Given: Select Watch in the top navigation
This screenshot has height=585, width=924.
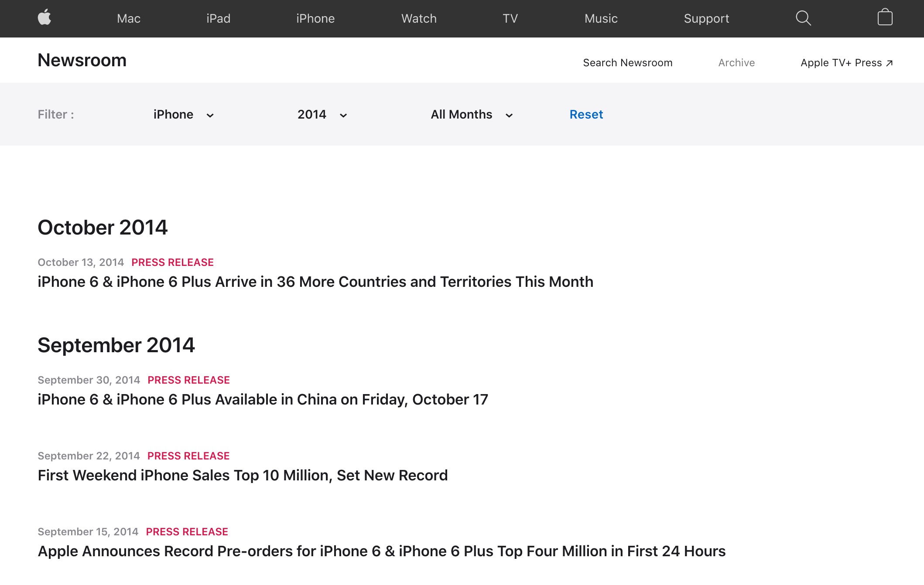Looking at the screenshot, I should [419, 18].
